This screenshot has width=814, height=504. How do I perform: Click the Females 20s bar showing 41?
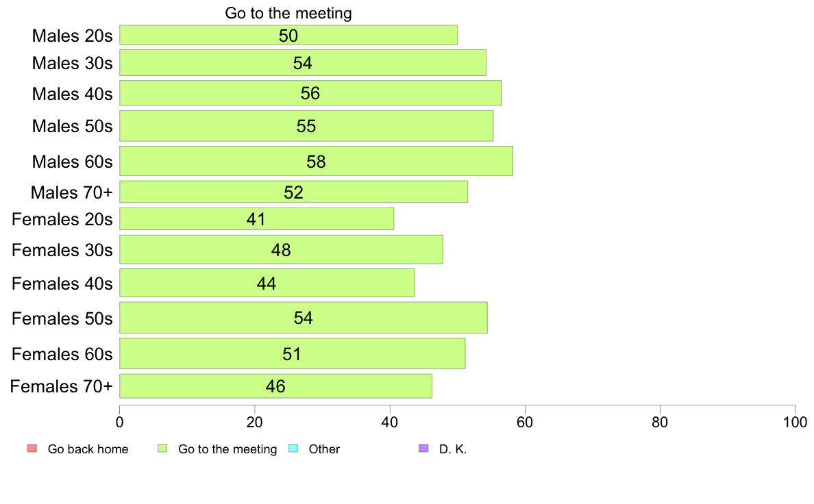(x=256, y=218)
